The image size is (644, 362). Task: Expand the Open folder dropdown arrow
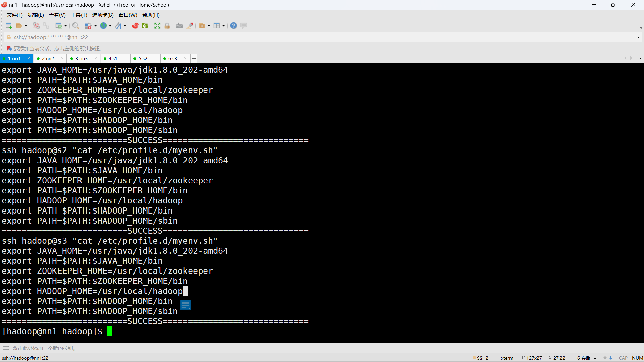click(x=26, y=26)
